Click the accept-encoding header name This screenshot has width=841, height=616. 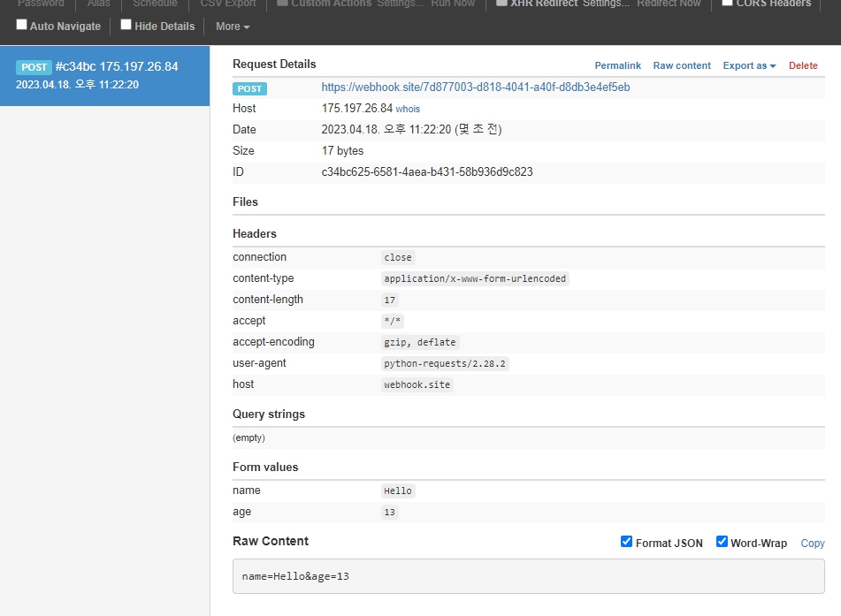click(x=273, y=342)
